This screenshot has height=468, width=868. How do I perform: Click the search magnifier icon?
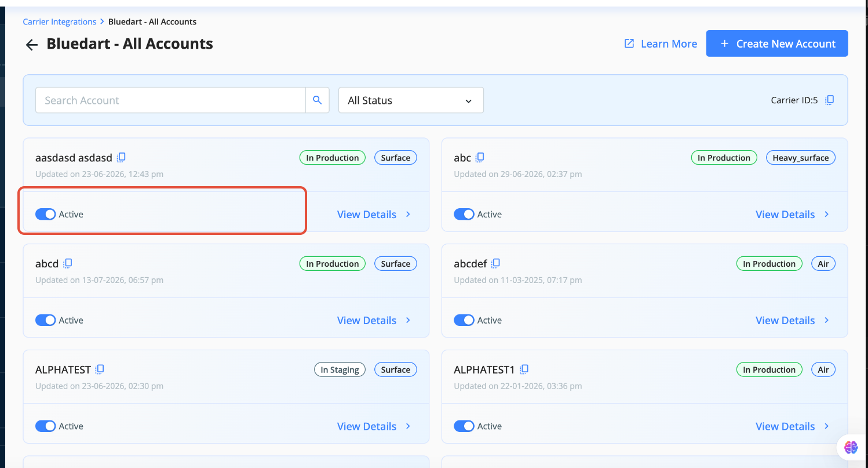pos(317,100)
